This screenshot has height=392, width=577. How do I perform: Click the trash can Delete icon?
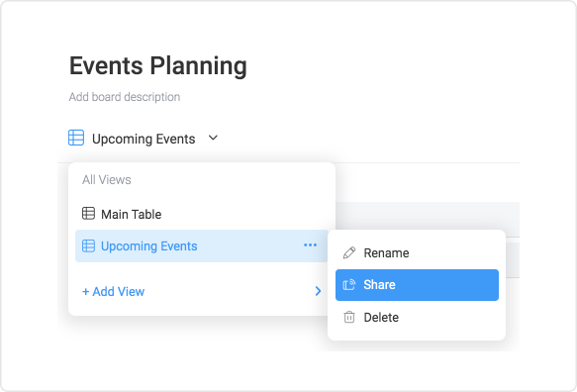pyautogui.click(x=349, y=318)
